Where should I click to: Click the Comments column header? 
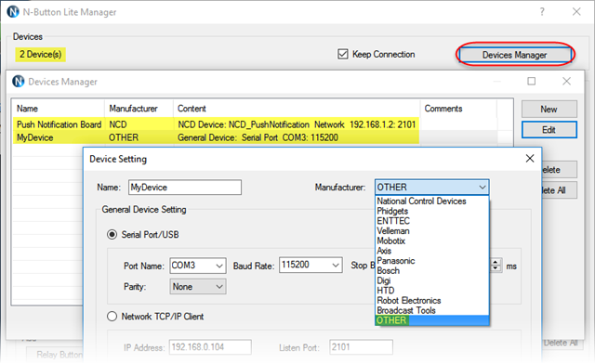[458, 109]
